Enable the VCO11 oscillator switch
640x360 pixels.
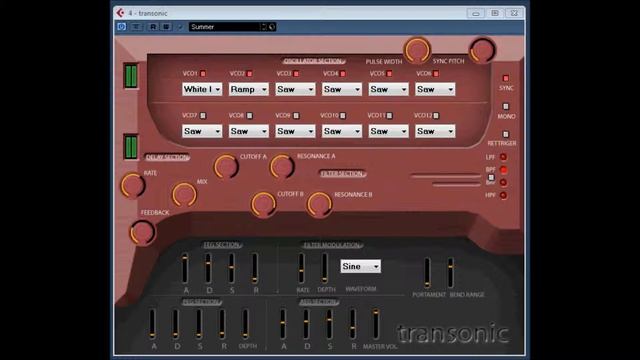tap(389, 116)
